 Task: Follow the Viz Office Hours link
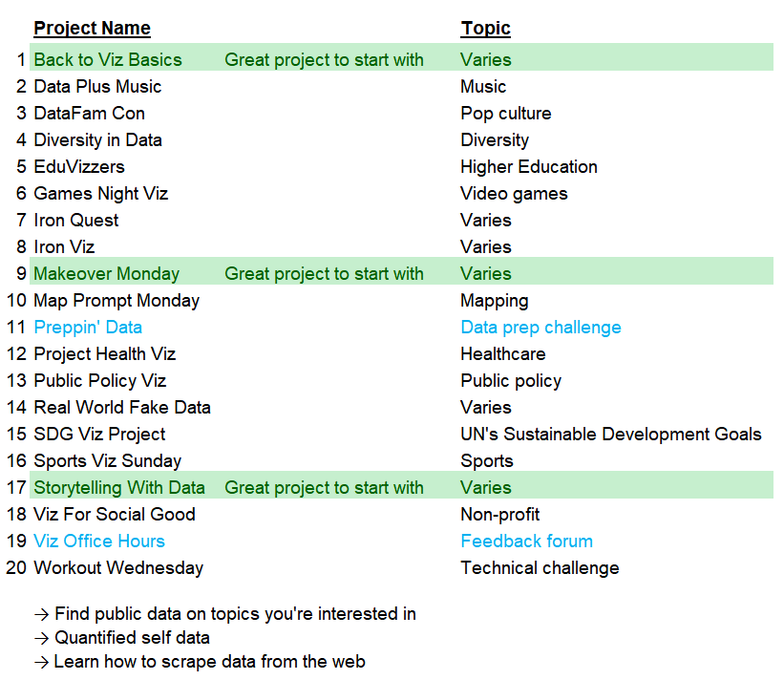click(99, 541)
